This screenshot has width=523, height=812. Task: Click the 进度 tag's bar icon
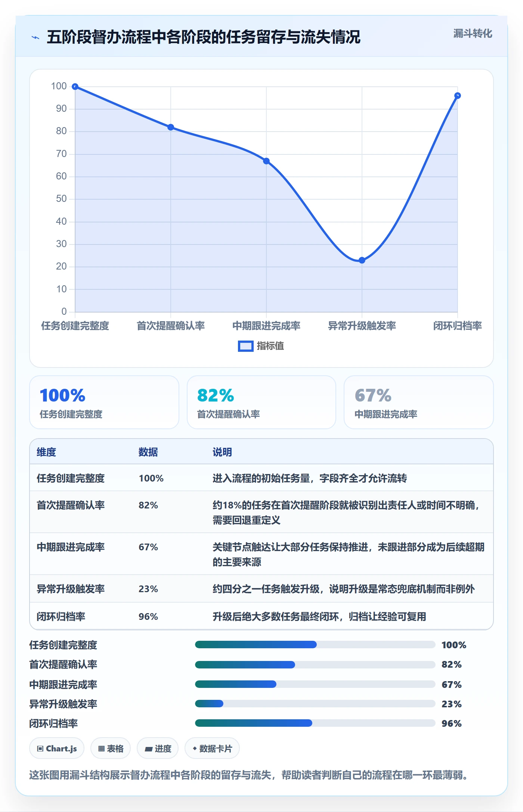[149, 749]
